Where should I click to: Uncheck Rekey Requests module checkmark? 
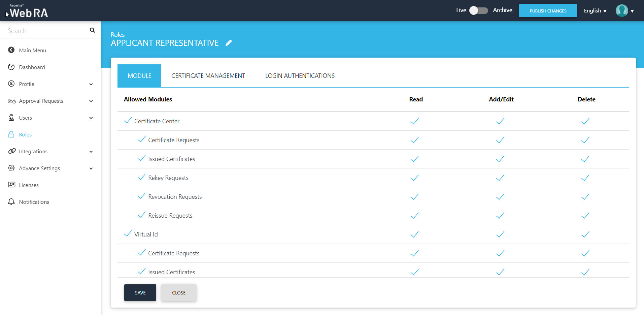(x=142, y=177)
